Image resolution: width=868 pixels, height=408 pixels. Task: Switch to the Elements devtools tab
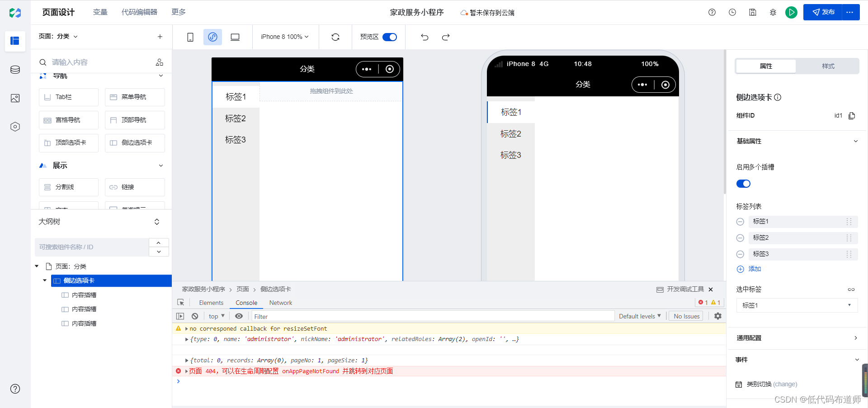pos(211,303)
